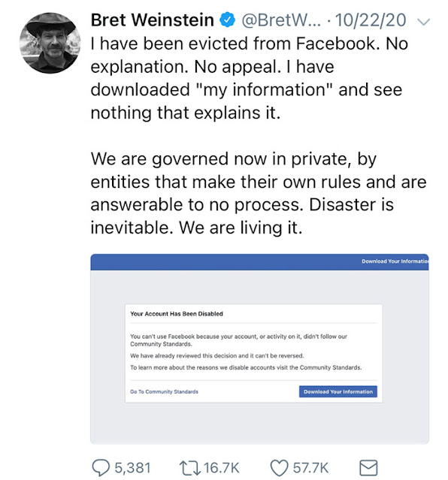Click the blue Download Your Information button
Image resolution: width=448 pixels, height=480 pixels.
pos(338,391)
